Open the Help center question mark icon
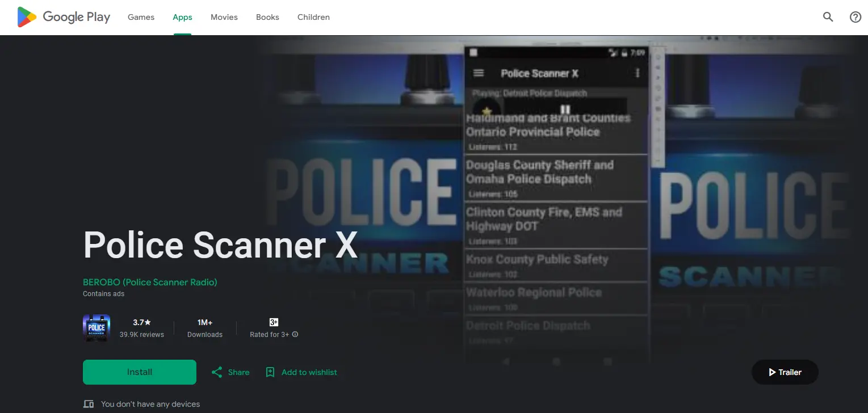868x413 pixels. [x=856, y=17]
